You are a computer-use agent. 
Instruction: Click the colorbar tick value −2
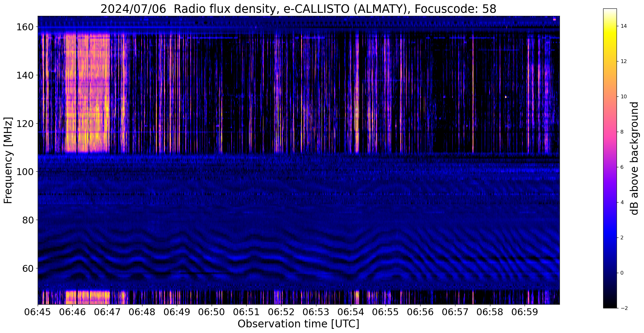624,308
